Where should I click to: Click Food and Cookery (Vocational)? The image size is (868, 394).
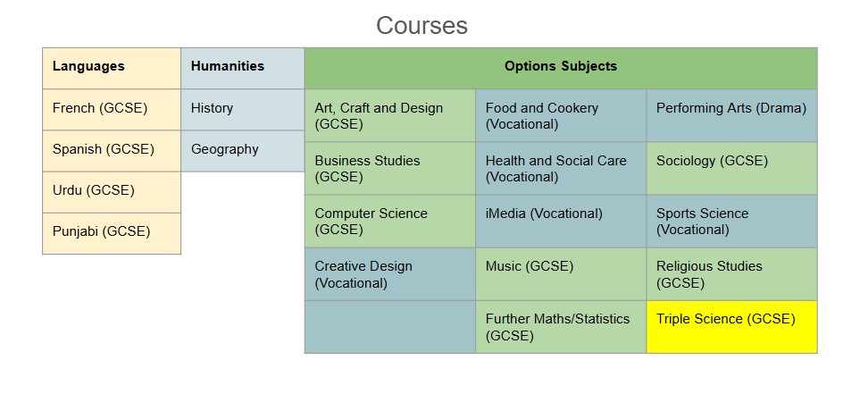tap(560, 116)
